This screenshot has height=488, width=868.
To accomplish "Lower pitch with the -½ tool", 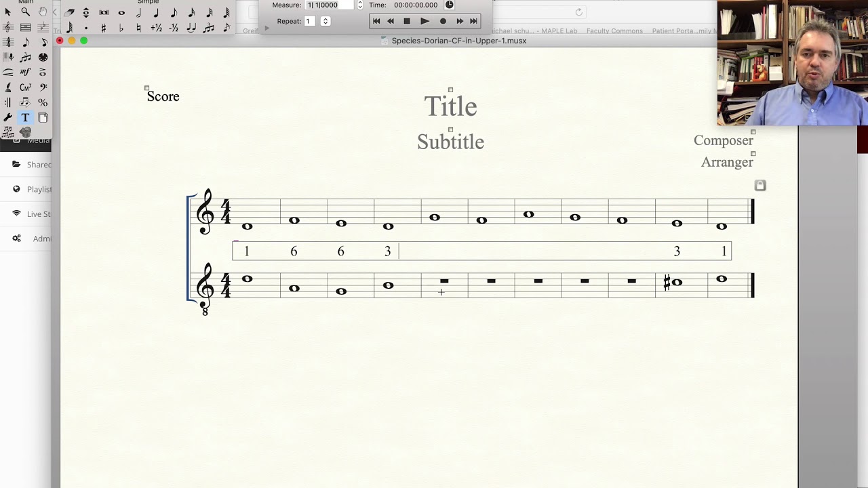I will (x=174, y=28).
